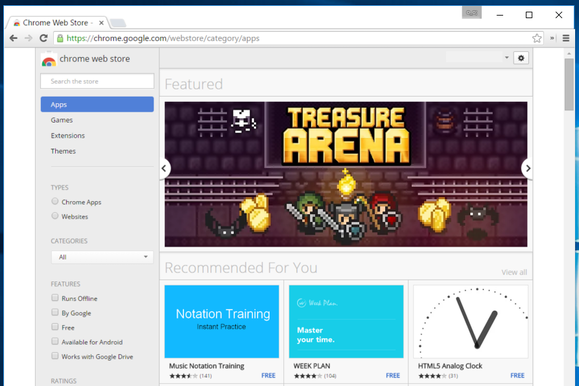Image resolution: width=579 pixels, height=386 pixels.
Task: Click the green padlock security icon
Action: pos(60,38)
